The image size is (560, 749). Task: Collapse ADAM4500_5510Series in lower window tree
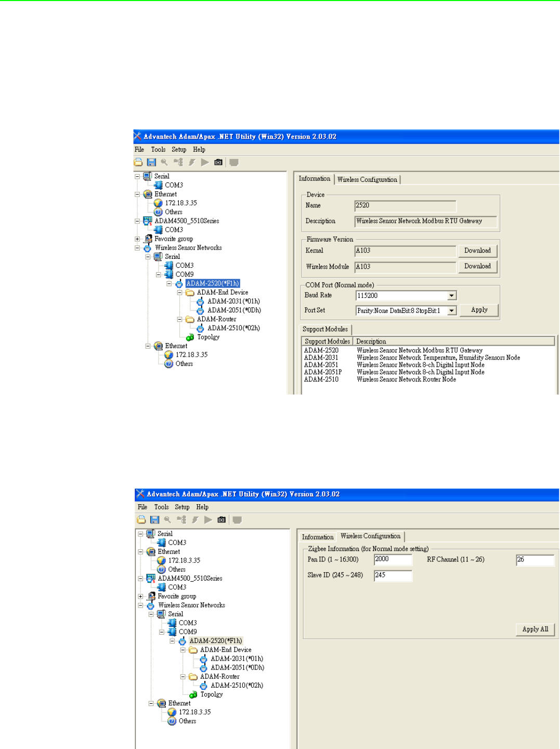140,579
